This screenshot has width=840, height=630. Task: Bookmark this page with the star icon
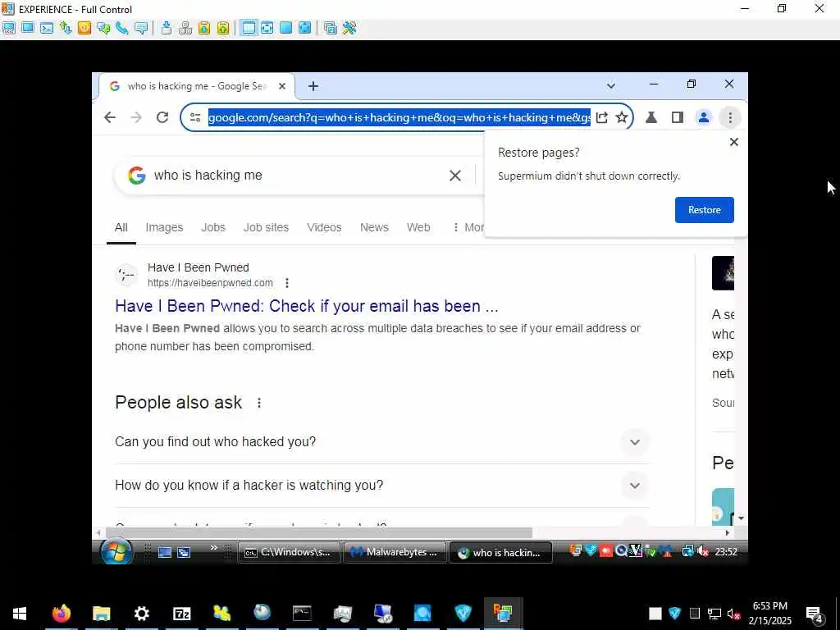pyautogui.click(x=622, y=117)
